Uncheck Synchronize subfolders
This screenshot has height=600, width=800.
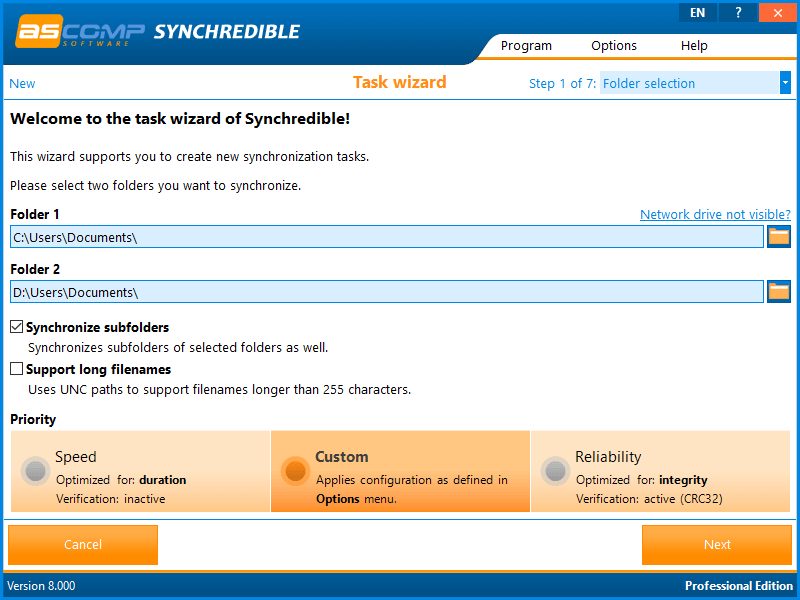tap(16, 326)
